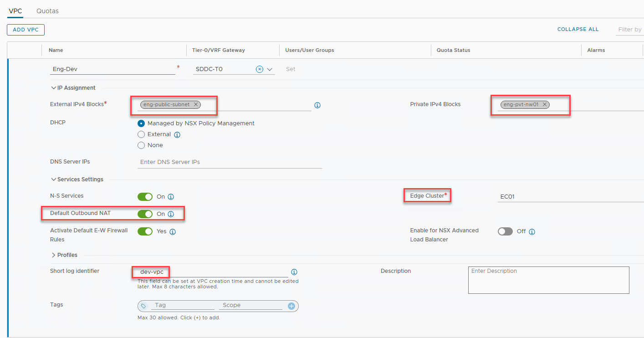
Task: Remove the eng-pvt-nw01 chip
Action: [x=544, y=104]
